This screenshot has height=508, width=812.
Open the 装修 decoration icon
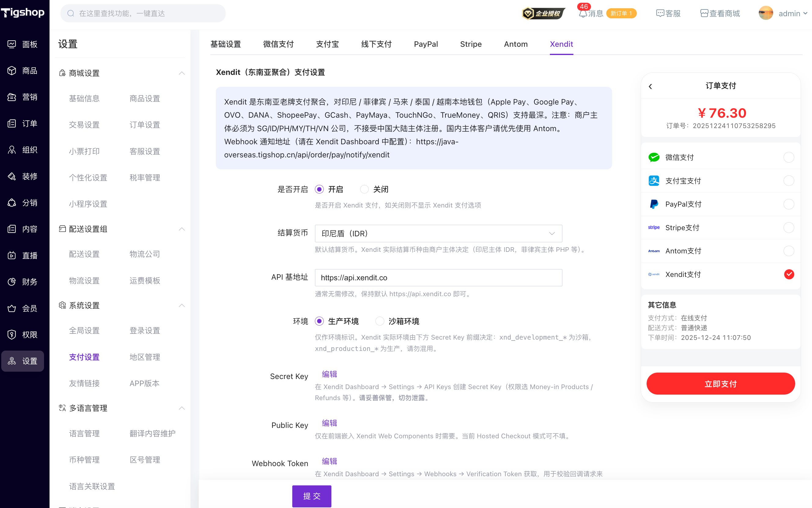coord(12,176)
